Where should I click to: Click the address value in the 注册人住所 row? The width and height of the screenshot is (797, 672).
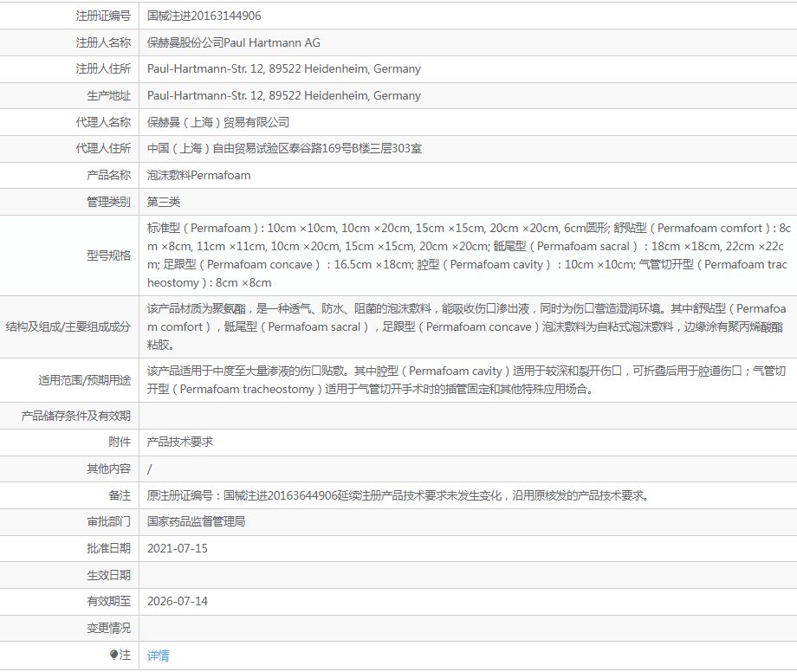284,68
